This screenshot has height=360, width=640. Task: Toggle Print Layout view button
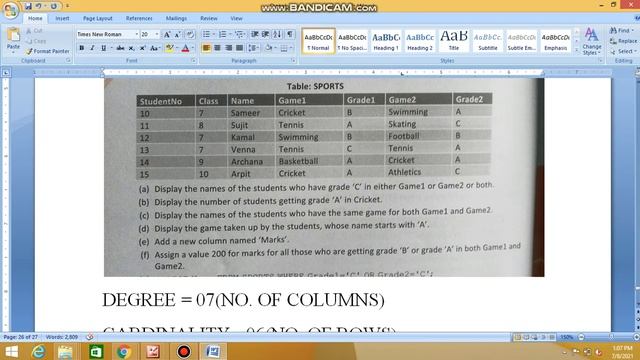(x=518, y=337)
